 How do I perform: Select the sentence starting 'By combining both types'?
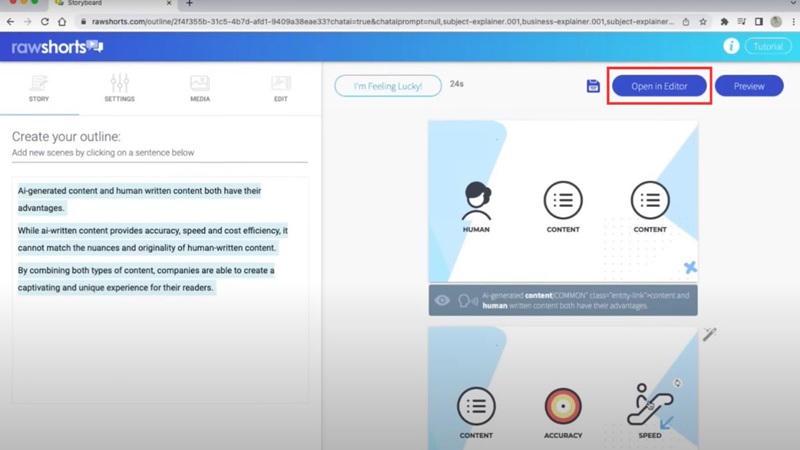(x=146, y=279)
